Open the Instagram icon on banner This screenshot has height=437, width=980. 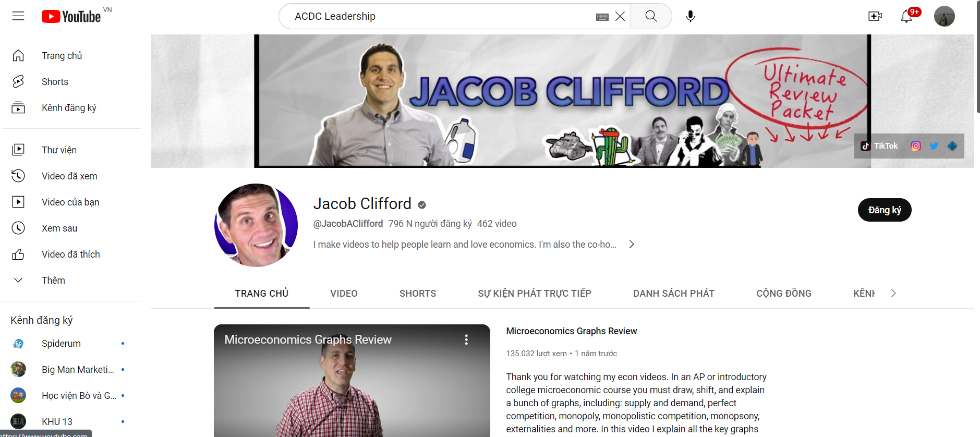(x=915, y=146)
